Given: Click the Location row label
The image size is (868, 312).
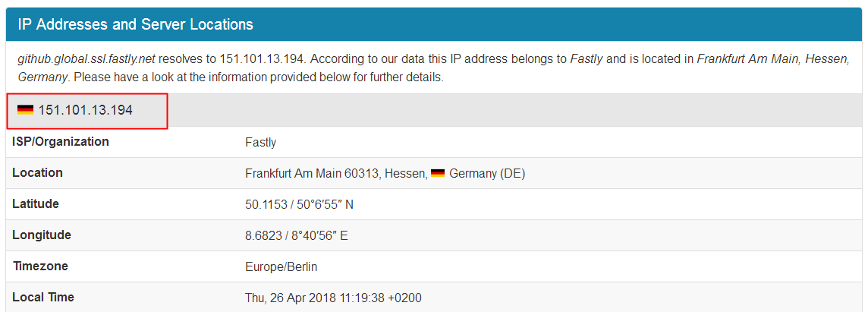Looking at the screenshot, I should click(x=38, y=173).
